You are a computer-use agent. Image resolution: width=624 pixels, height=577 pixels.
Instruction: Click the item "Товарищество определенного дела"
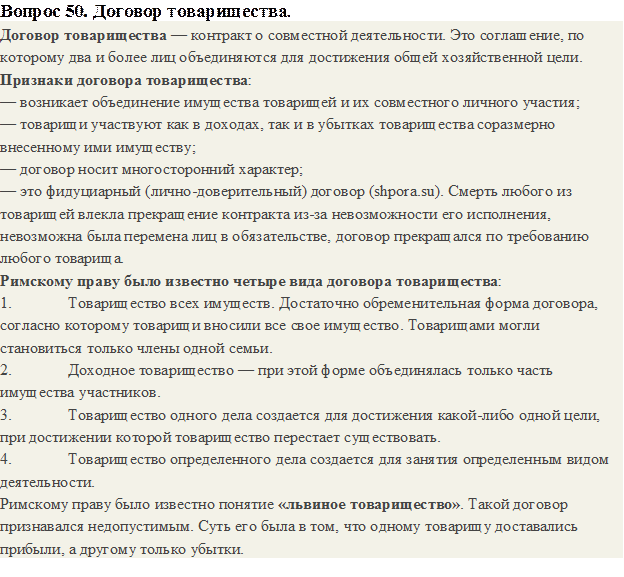click(187, 460)
